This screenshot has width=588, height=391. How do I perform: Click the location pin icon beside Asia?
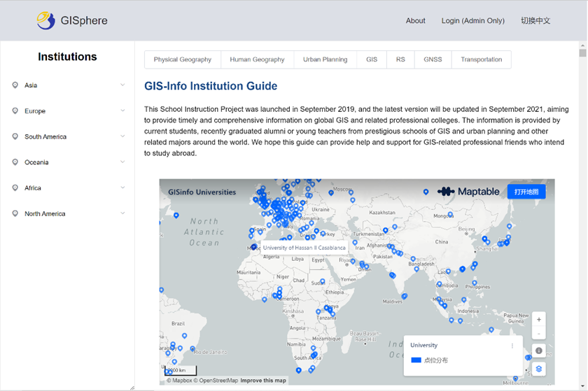tap(15, 85)
